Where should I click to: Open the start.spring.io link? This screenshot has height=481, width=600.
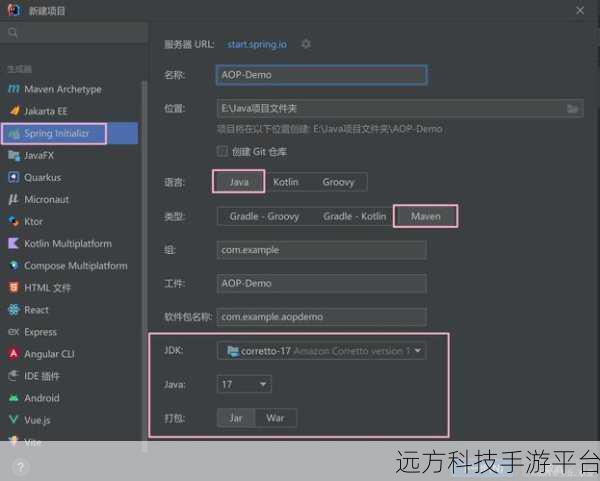[257, 44]
